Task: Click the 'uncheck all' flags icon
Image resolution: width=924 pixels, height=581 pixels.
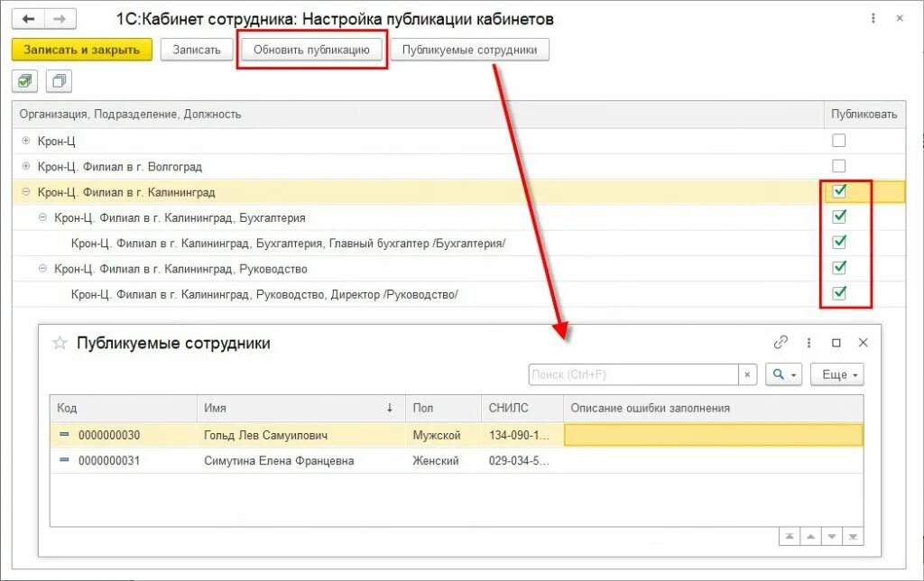Action: [x=56, y=81]
